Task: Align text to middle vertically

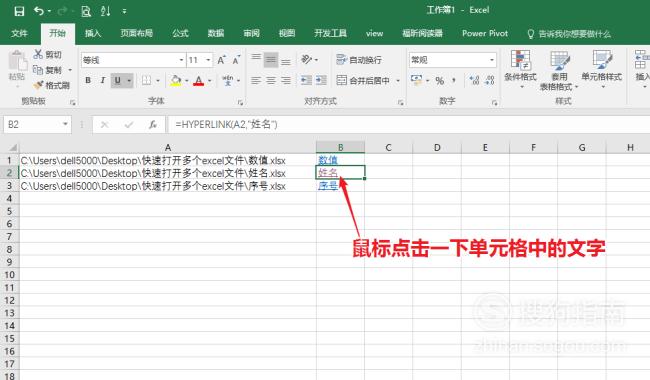Action: [271, 60]
